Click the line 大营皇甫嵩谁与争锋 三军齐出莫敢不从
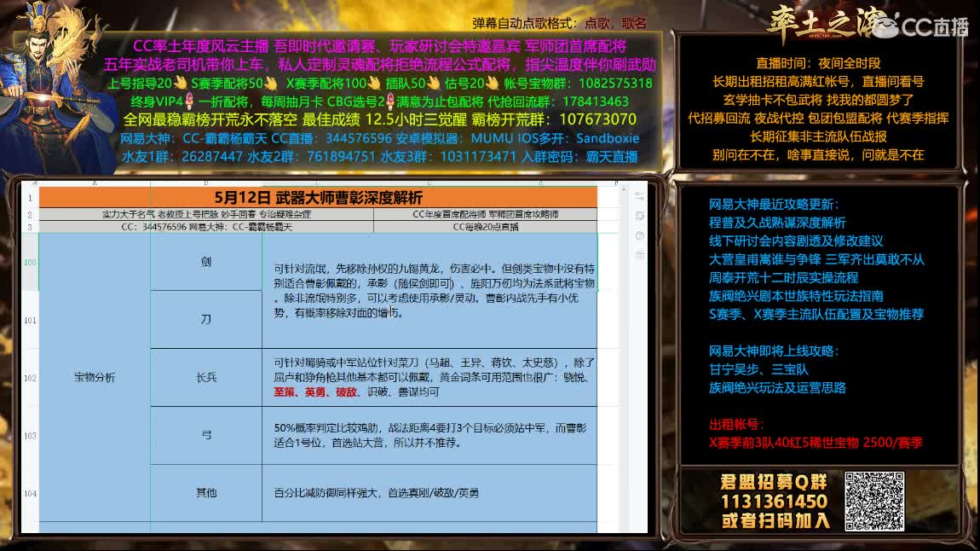This screenshot has width=980, height=551. (816, 259)
